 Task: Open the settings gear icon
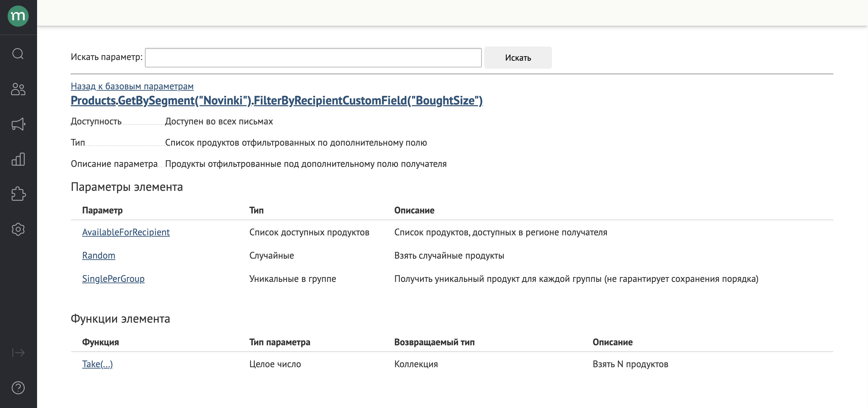coord(18,229)
